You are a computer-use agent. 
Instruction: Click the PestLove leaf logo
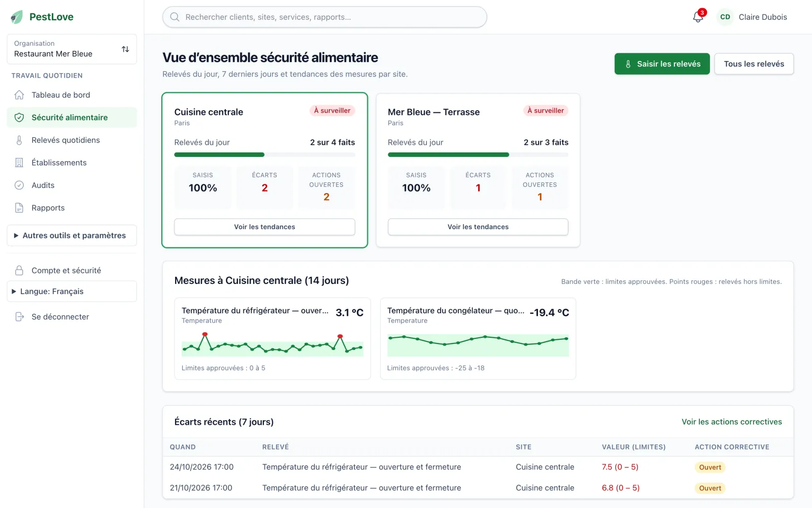(x=17, y=17)
